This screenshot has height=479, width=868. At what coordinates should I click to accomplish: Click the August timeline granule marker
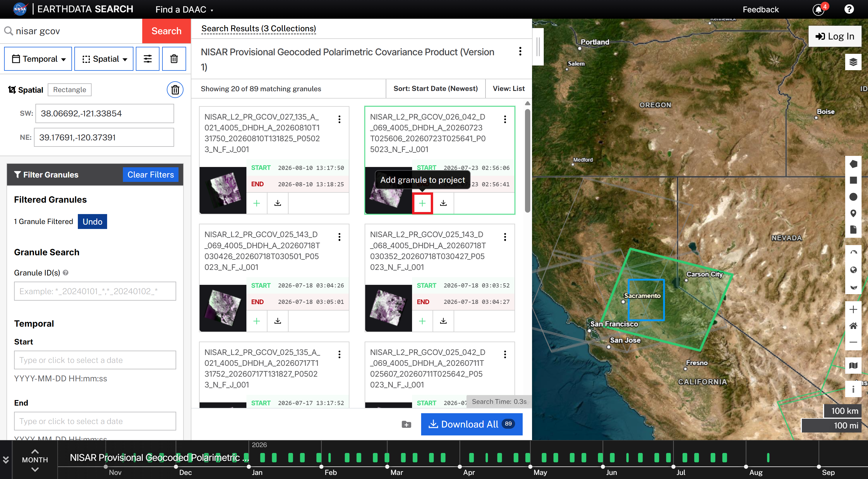(768, 457)
